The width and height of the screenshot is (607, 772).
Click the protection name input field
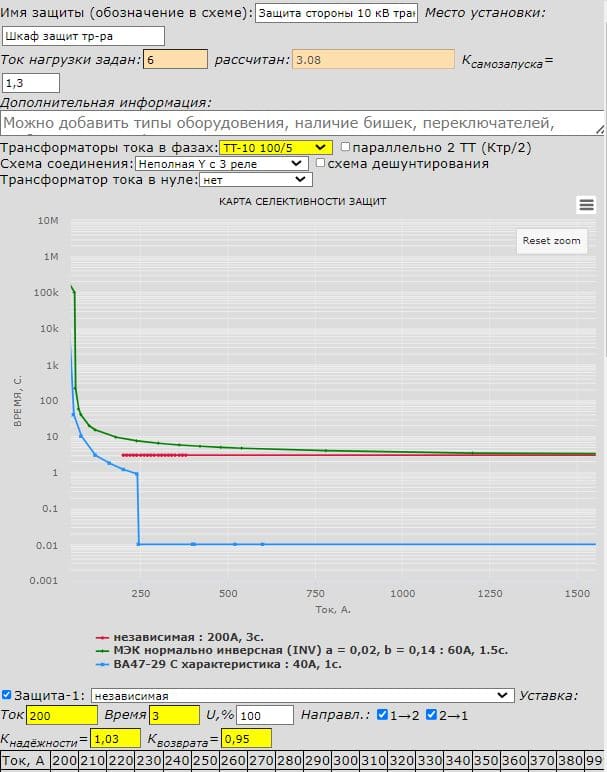coord(337,13)
